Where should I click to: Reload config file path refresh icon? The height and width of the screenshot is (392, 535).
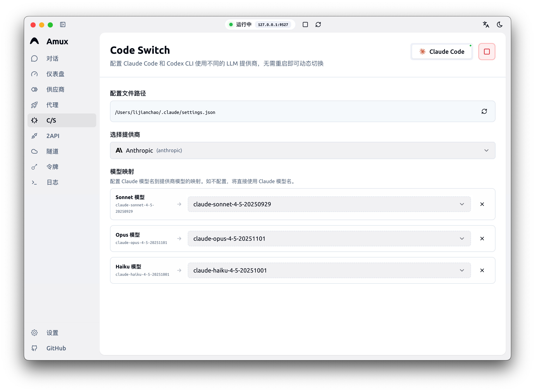click(484, 112)
